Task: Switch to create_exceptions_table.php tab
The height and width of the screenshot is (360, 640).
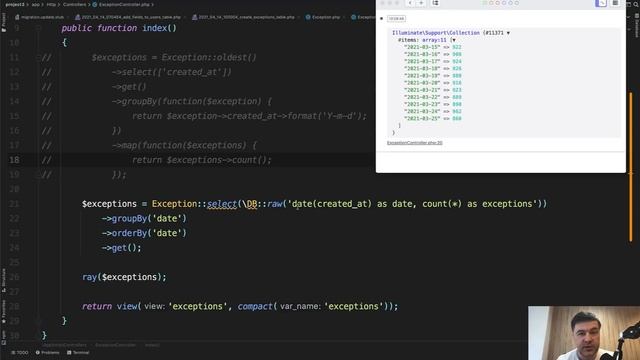Action: pos(243,17)
